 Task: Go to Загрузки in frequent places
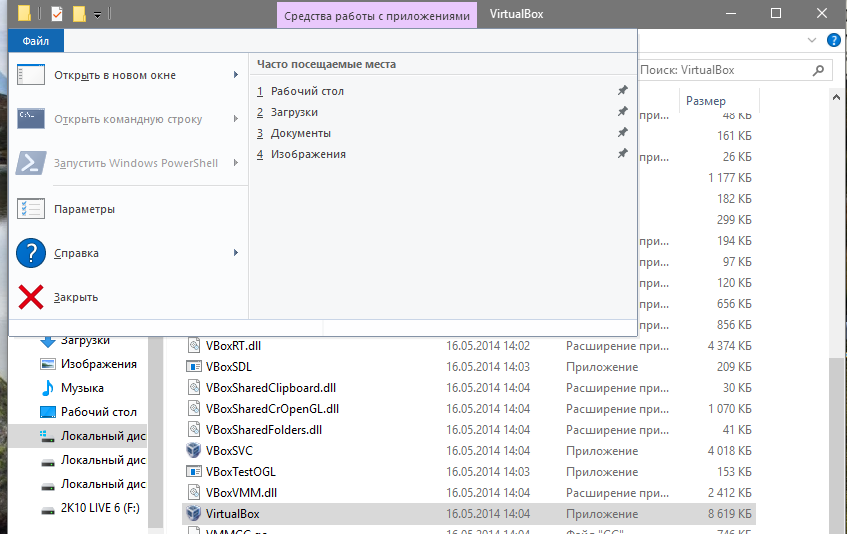click(294, 112)
